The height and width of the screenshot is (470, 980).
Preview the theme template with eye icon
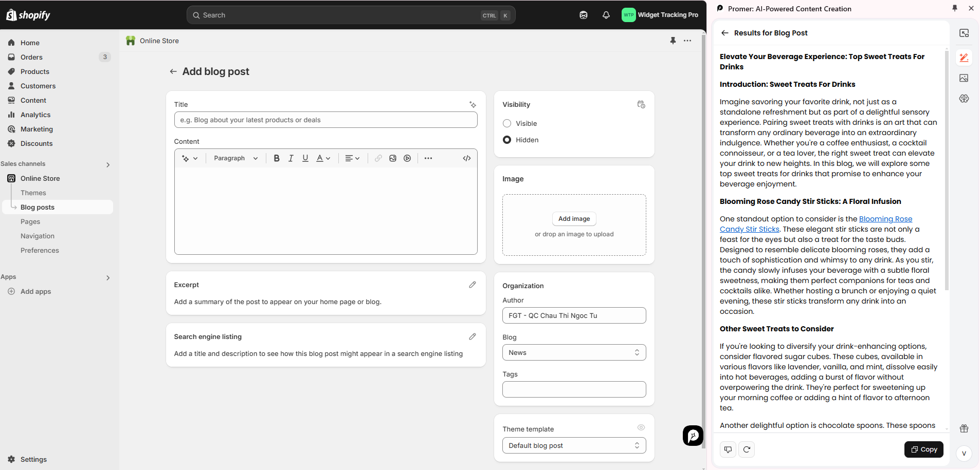click(x=641, y=427)
